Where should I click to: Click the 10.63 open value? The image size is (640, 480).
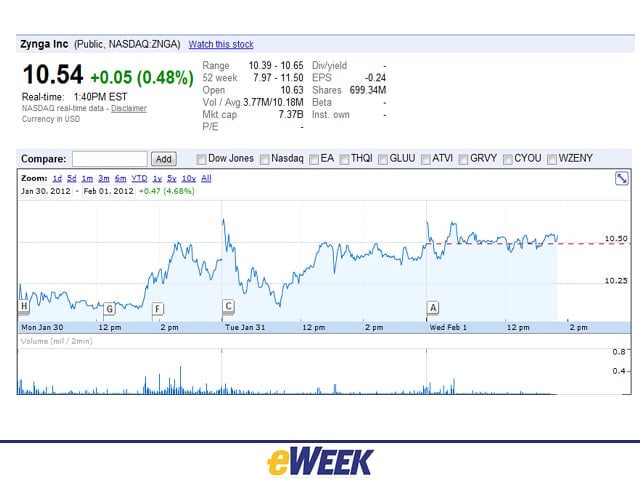point(292,90)
